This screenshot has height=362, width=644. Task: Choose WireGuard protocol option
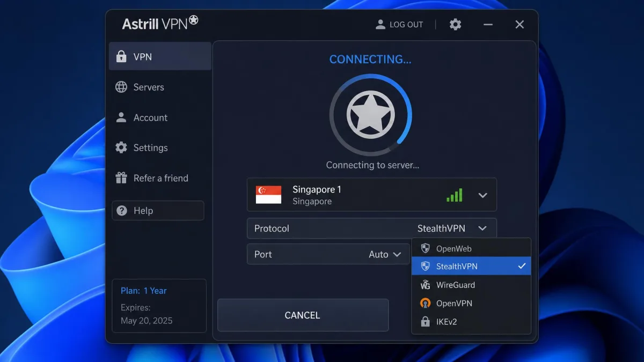471,285
